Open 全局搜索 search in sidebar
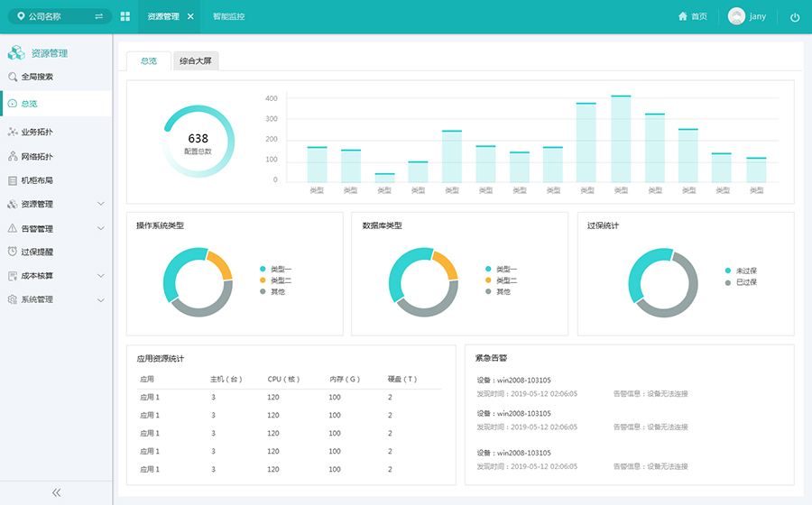Screen dimensions: 812x505 [36, 77]
